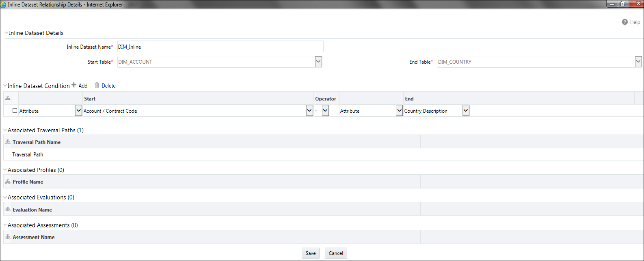The width and height of the screenshot is (644, 261).
Task: Click the Internet Explorer title bar icon
Action: [x=4, y=4]
